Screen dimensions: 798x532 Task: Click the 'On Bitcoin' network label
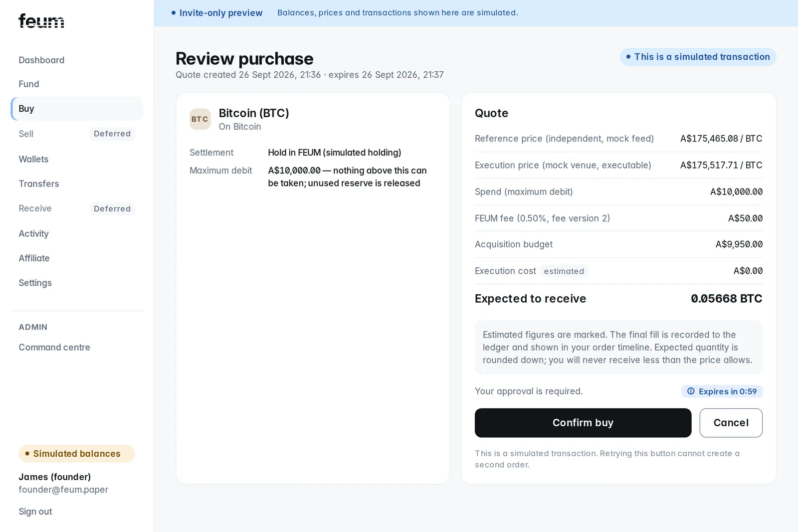(240, 127)
